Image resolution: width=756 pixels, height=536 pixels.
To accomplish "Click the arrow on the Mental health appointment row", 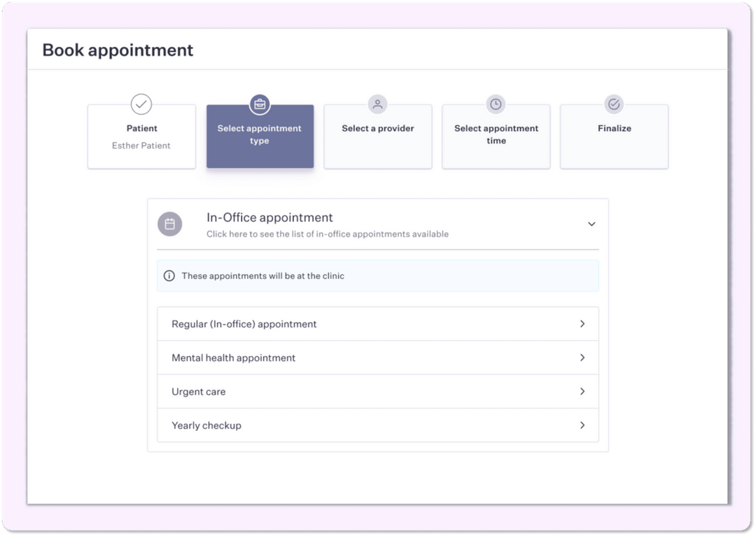I will coord(582,357).
